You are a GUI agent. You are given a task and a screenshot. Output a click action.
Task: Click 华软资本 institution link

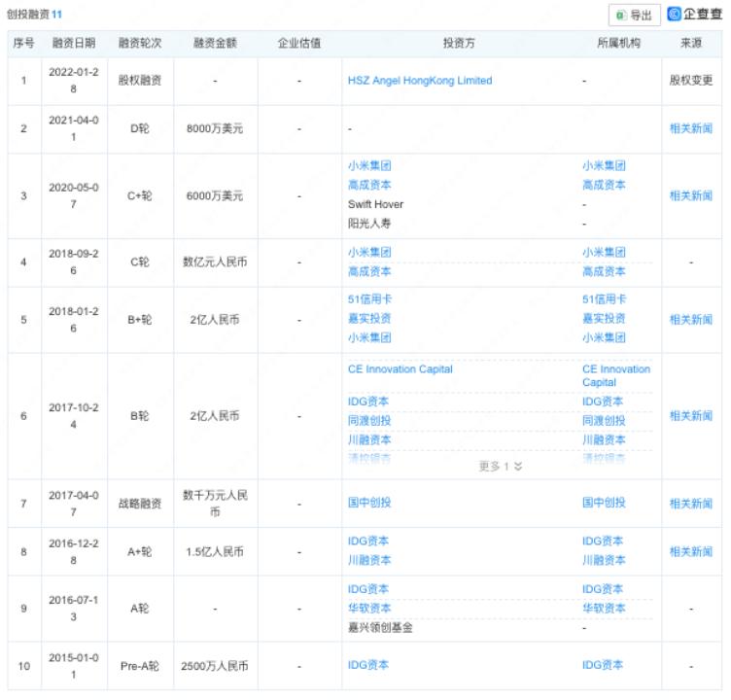click(604, 609)
